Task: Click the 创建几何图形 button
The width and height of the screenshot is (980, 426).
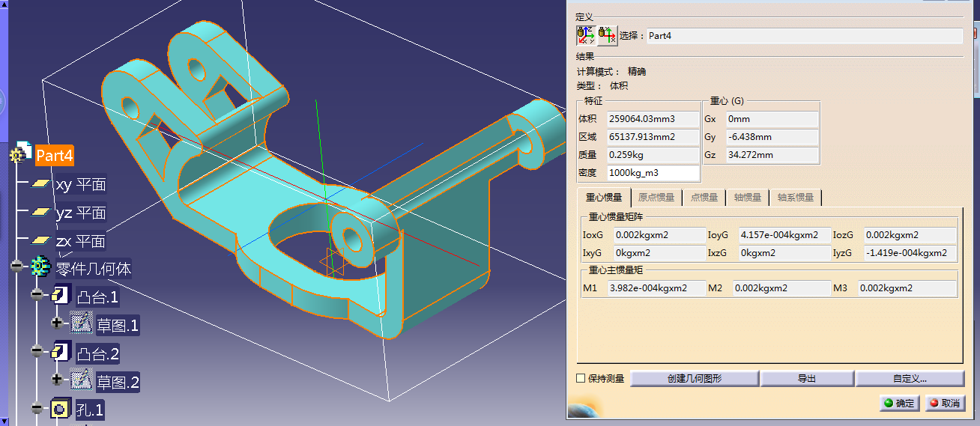Action: 695,379
